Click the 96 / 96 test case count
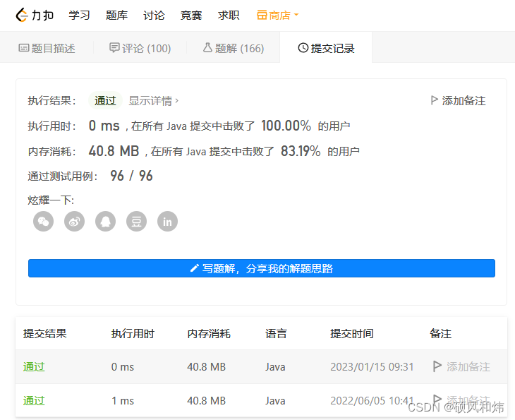 click(x=131, y=176)
